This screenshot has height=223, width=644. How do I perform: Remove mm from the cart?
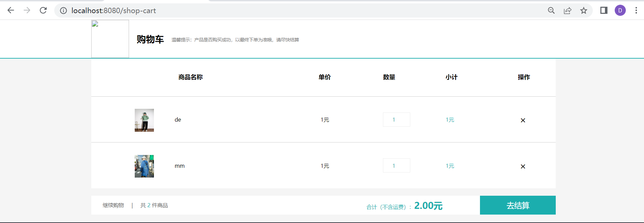(523, 166)
